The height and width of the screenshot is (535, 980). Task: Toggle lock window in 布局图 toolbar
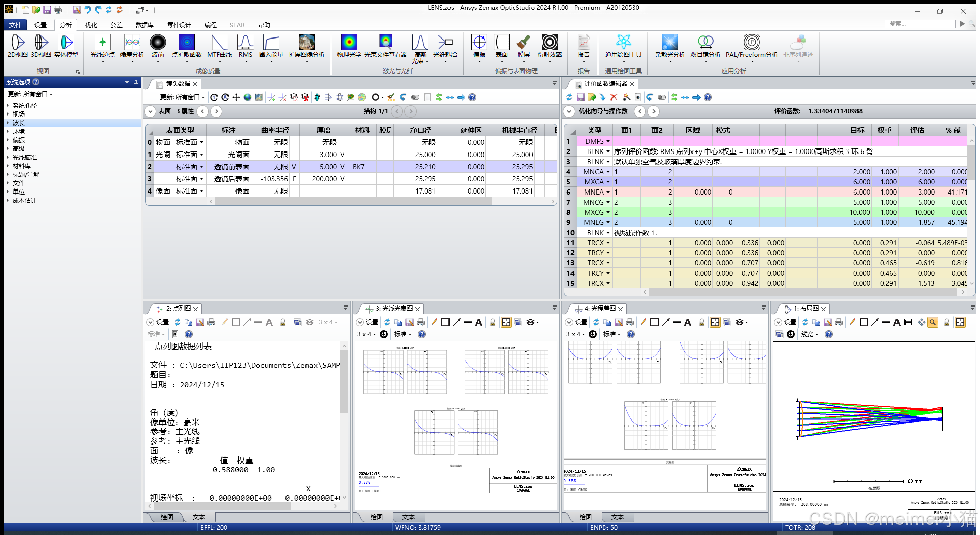point(947,322)
